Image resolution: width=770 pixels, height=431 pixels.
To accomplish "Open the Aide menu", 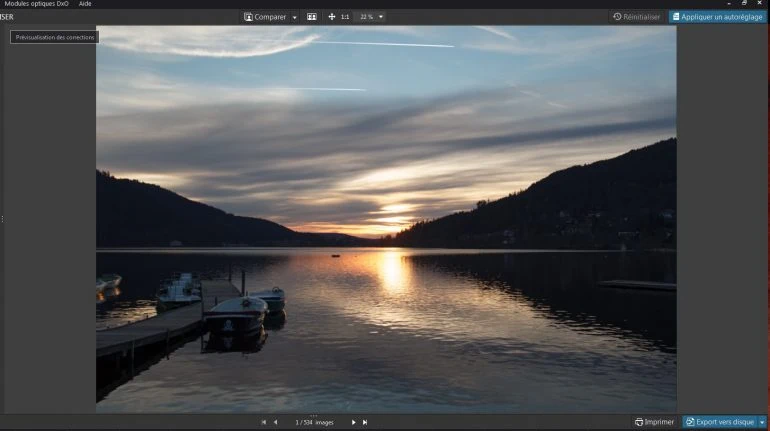I will coord(85,4).
